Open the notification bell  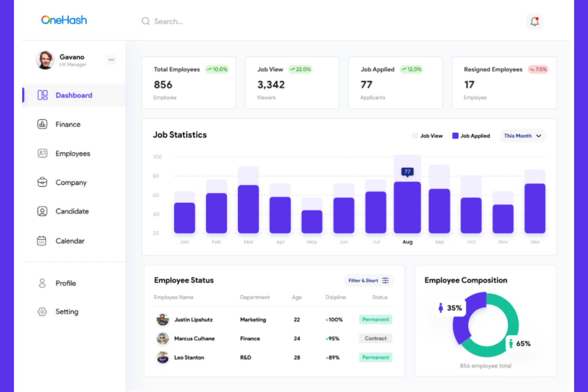point(534,21)
